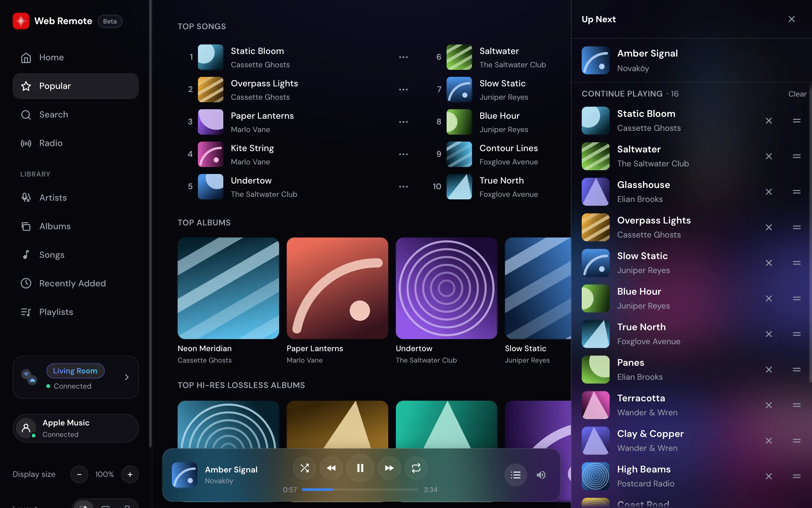
Task: Open the Paper Lanterns album cover
Action: coord(337,288)
